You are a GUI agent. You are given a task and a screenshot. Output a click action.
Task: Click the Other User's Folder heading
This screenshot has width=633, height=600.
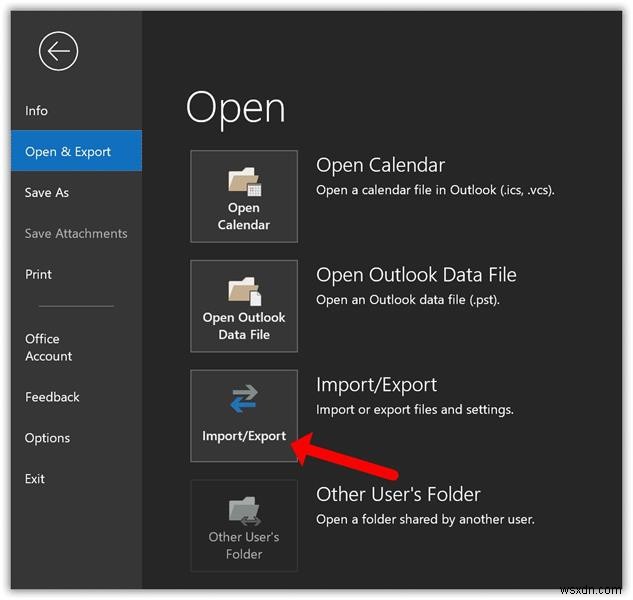click(398, 495)
